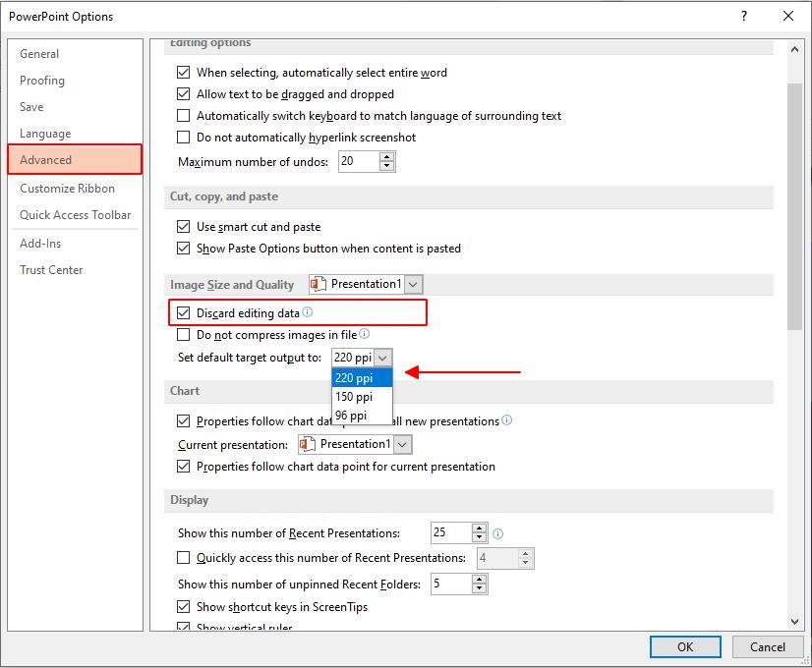Open the Image Size and Quality presentation dropdown

[414, 284]
